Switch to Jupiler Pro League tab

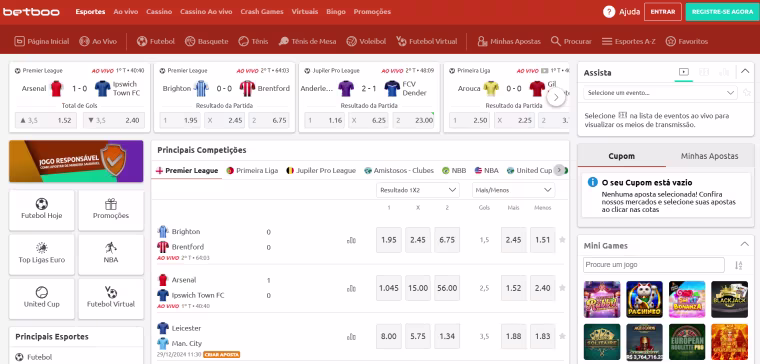click(x=321, y=171)
